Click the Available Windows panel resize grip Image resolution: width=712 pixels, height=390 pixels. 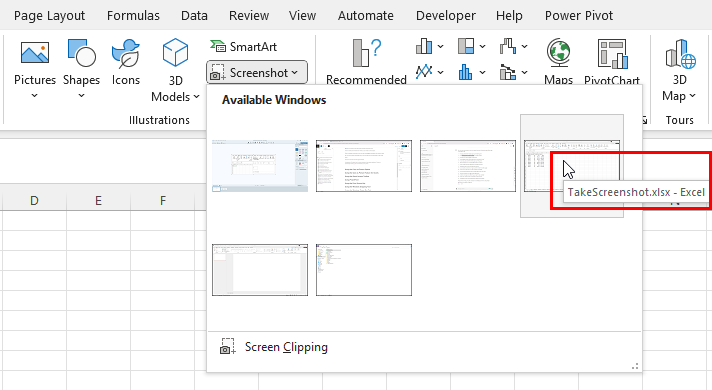[635, 366]
